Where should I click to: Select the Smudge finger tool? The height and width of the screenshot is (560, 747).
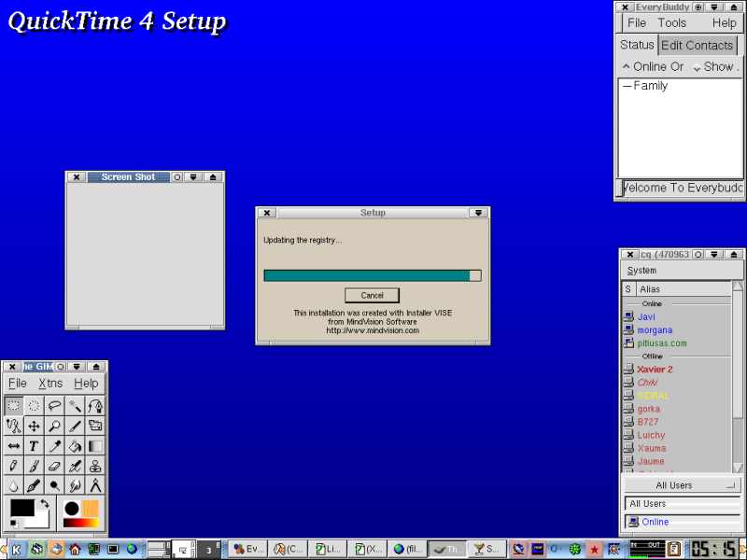[x=75, y=485]
